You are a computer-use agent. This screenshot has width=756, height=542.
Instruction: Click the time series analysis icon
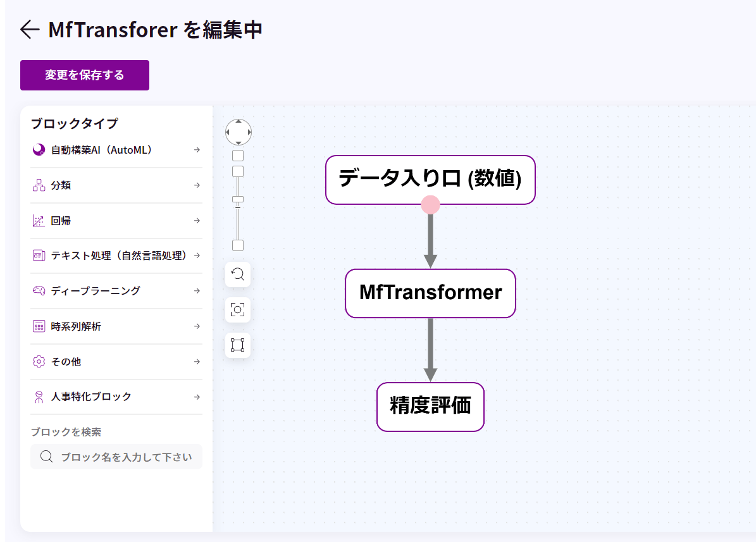pos(39,326)
